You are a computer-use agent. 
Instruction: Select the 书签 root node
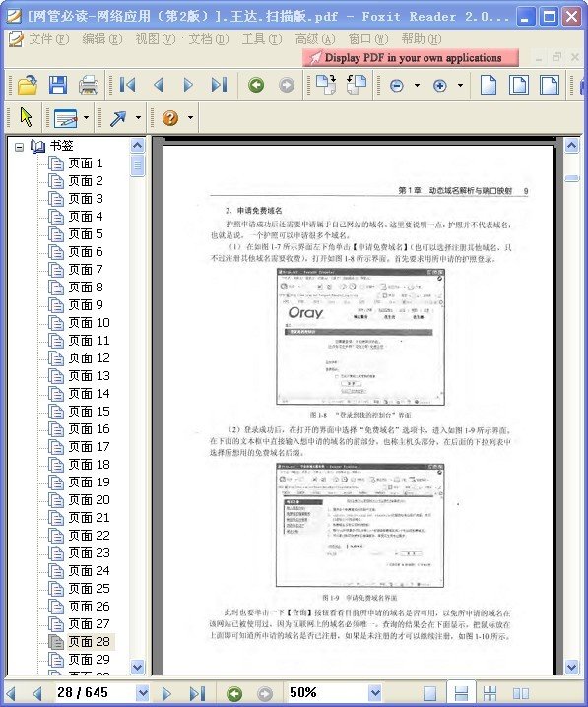[61, 146]
